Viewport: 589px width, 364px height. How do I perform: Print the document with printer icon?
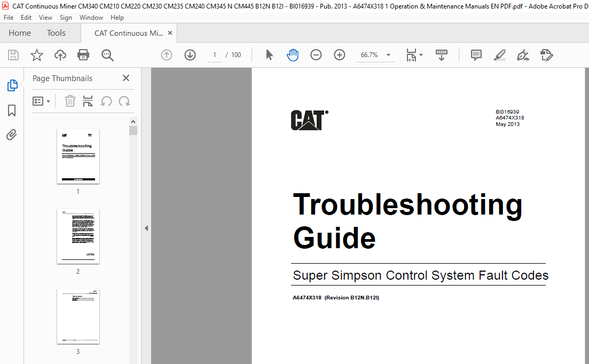pos(83,55)
